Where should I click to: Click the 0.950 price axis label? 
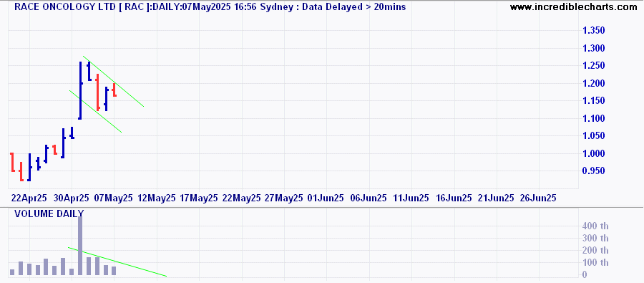point(594,171)
